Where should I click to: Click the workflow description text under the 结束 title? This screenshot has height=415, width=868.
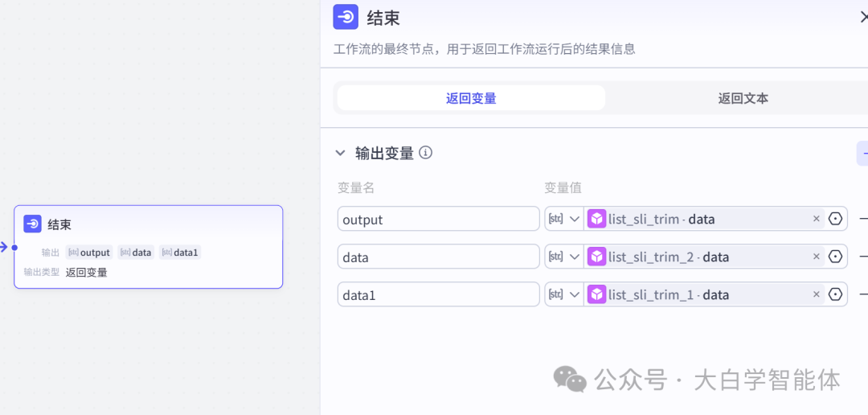pos(484,49)
